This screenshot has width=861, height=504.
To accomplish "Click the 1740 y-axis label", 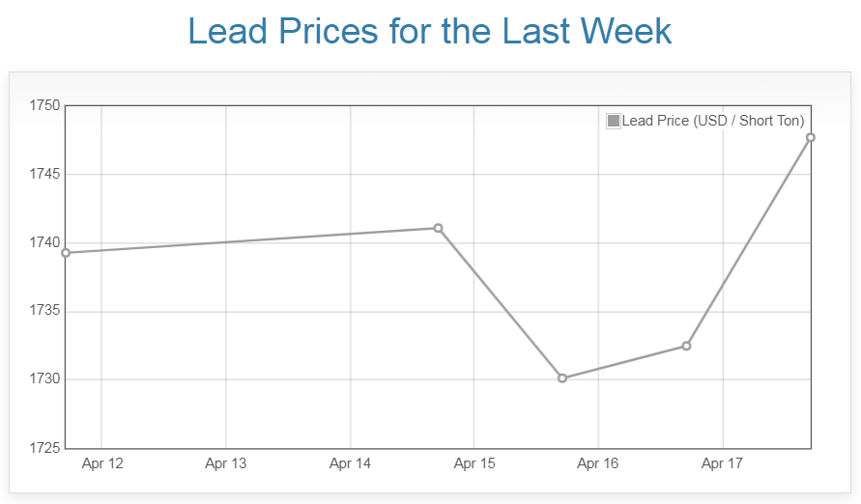I will pos(43,242).
